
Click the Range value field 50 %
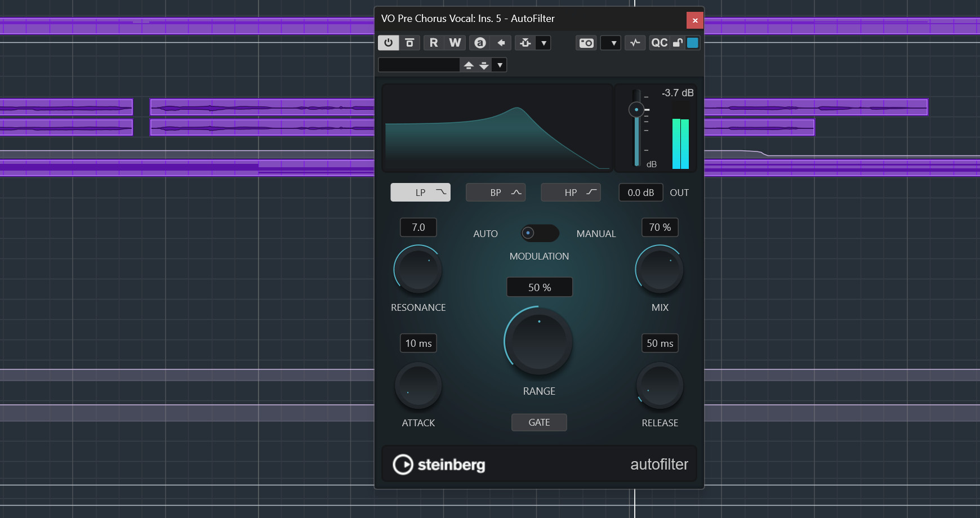click(x=540, y=287)
